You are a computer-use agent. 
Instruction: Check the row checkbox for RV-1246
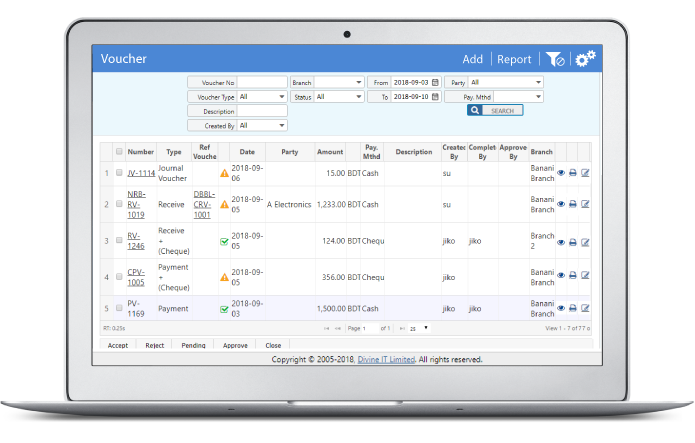coord(119,240)
